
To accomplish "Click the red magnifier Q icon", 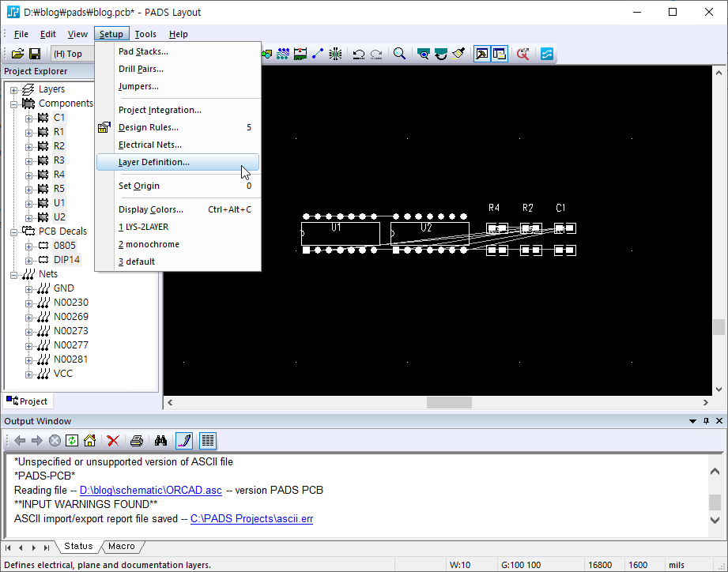I will (x=522, y=54).
